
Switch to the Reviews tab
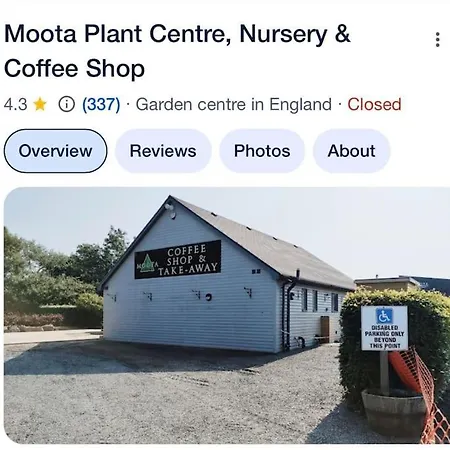tap(163, 151)
